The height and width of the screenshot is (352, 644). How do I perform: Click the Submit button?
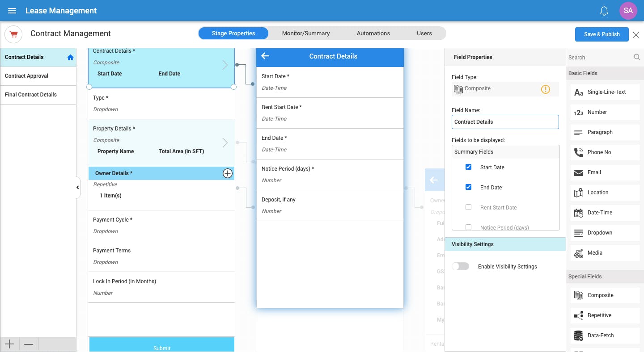coord(161,345)
